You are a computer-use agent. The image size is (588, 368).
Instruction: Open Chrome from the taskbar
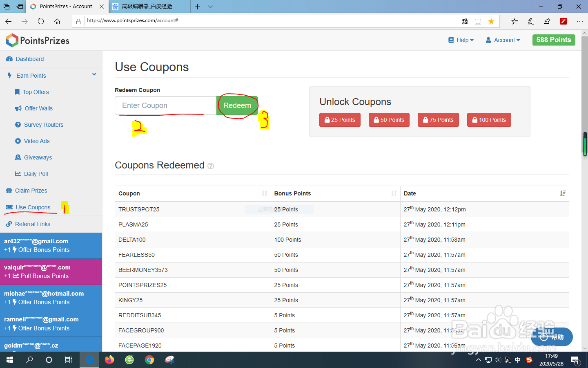149,360
